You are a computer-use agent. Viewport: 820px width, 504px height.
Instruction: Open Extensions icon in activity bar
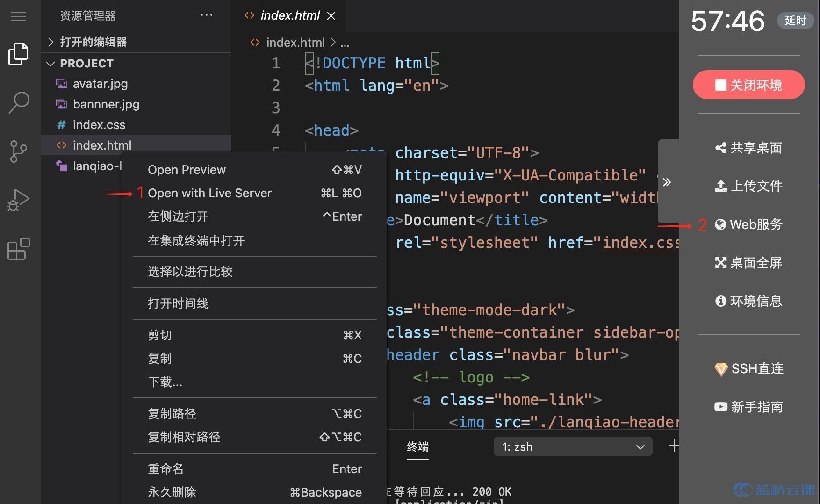[19, 249]
